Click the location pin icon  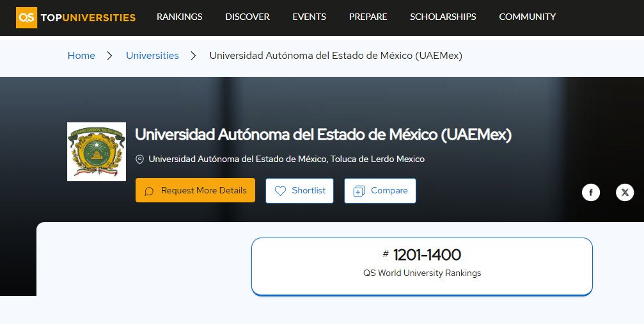click(x=139, y=159)
